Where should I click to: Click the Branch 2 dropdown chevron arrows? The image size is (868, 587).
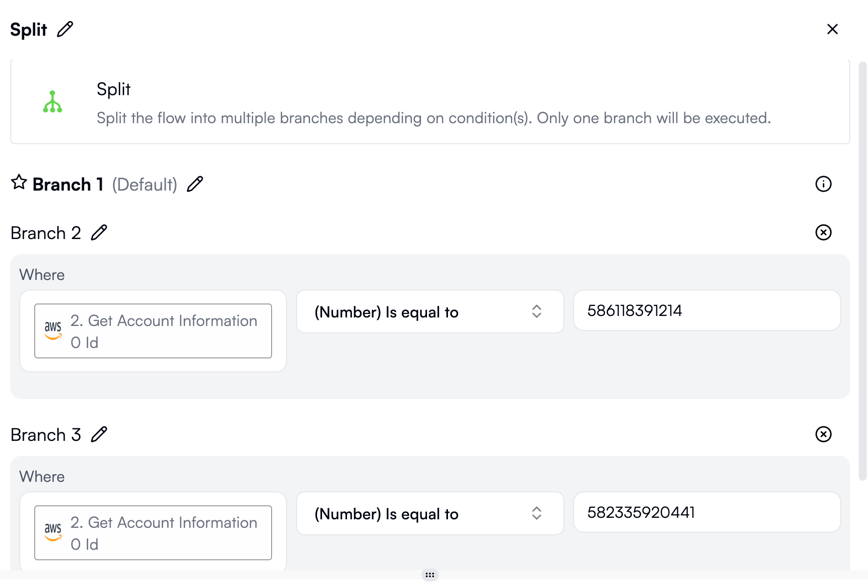tap(536, 311)
